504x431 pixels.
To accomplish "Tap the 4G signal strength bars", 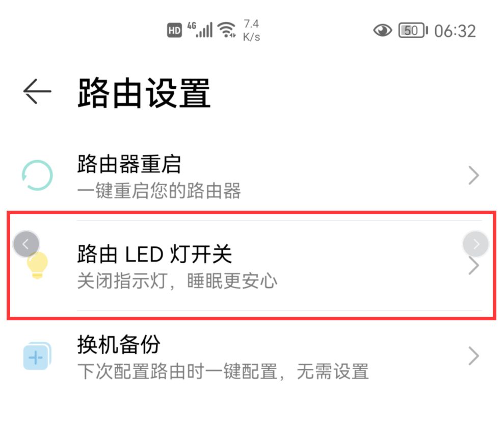I will coord(200,30).
